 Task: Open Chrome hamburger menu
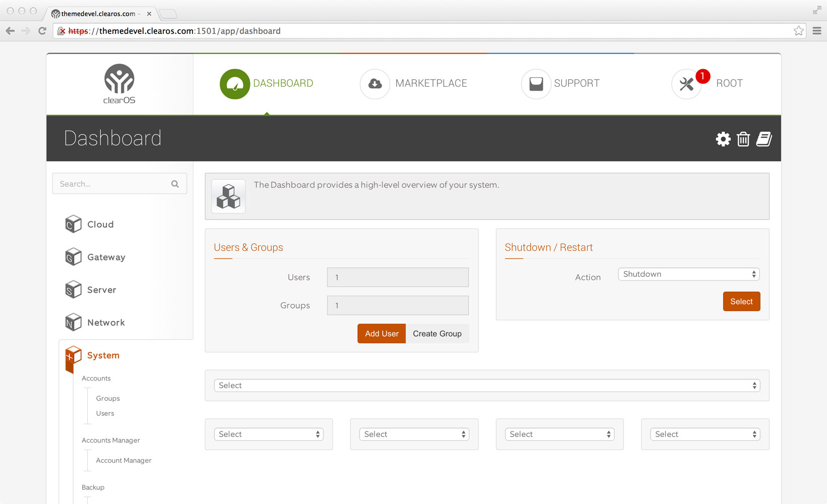tap(817, 31)
